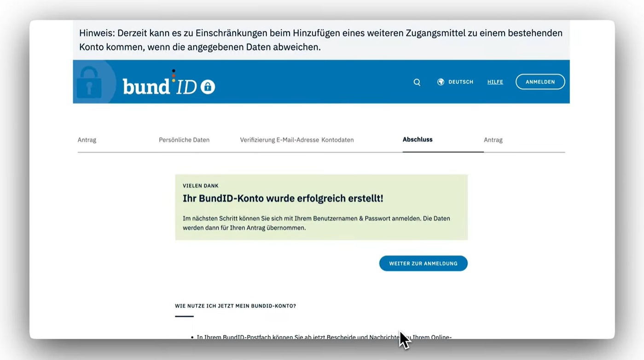
Task: Select the Abschluss step
Action: 418,139
